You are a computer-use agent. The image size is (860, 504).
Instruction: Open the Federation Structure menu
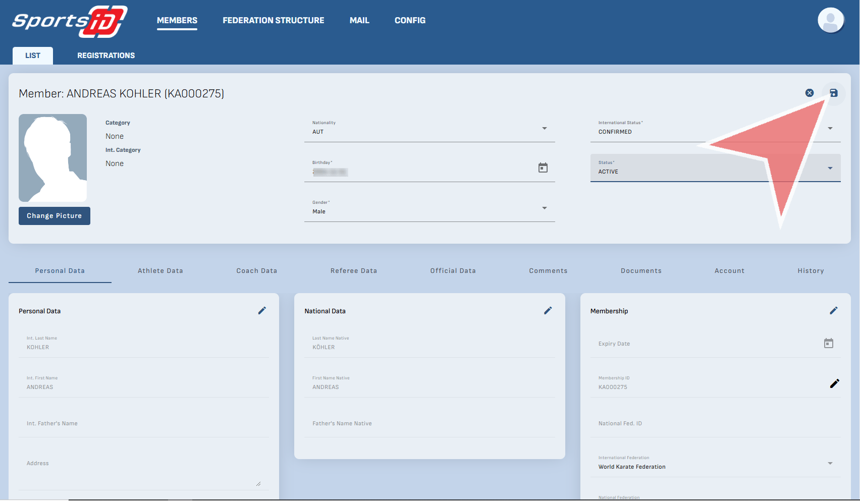(x=274, y=21)
